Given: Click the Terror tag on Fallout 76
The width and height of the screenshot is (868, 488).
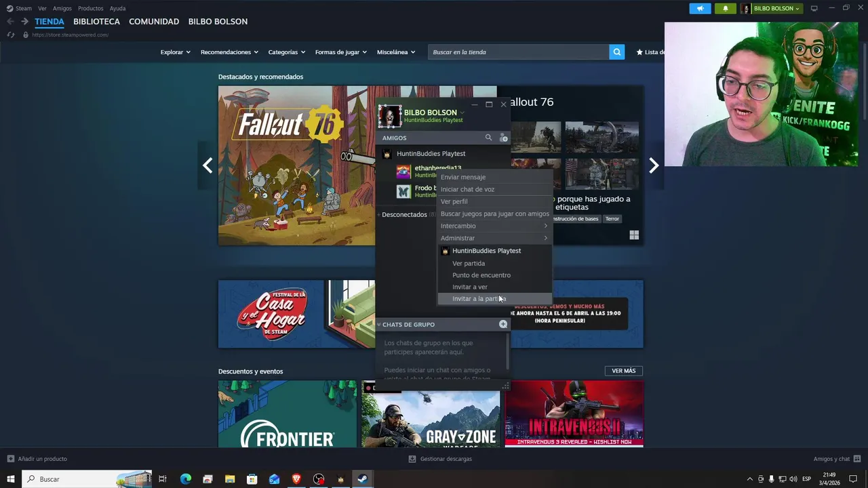Looking at the screenshot, I should 612,219.
